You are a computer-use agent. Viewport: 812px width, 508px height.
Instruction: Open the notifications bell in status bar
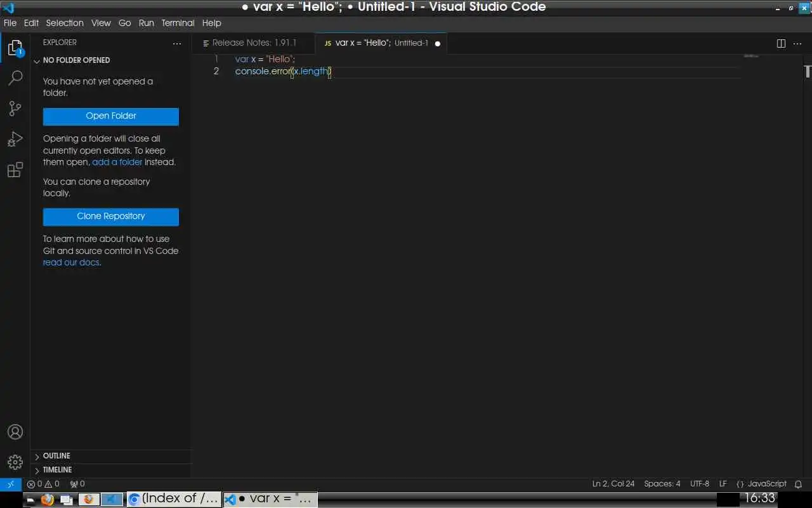[799, 484]
